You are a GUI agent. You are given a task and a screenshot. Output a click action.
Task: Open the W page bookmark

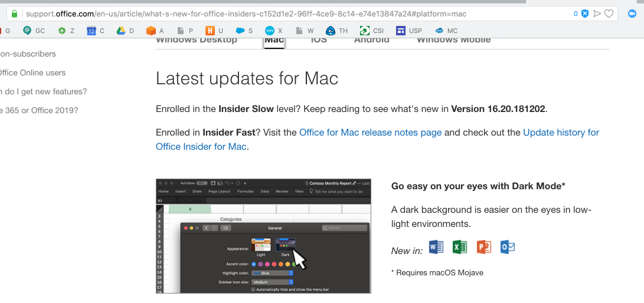tap(305, 31)
